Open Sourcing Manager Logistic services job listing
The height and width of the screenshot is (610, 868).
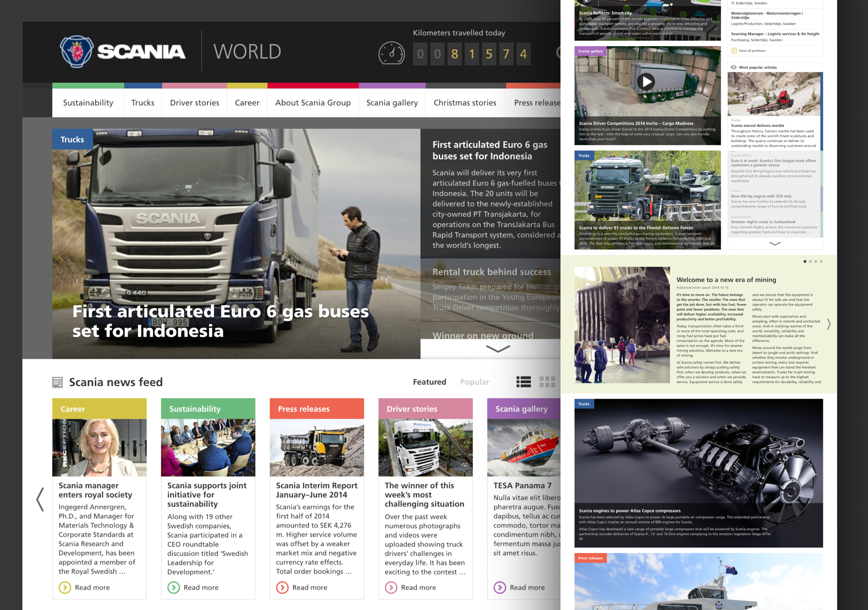775,37
